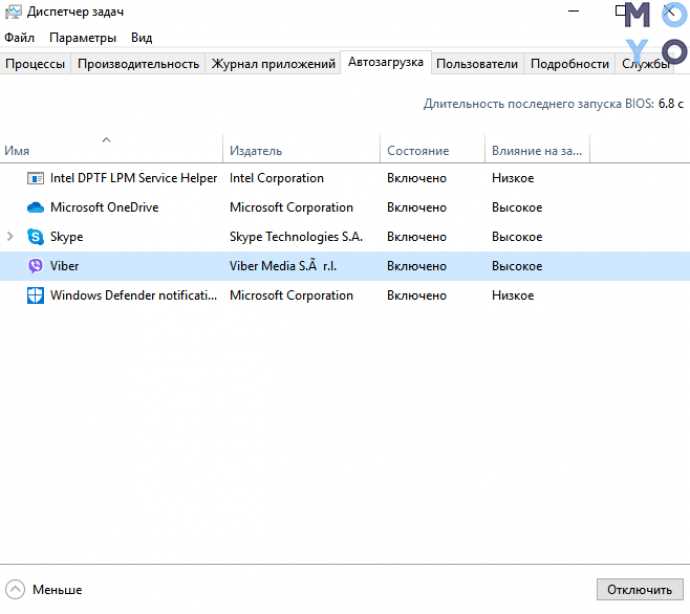Collapse view with the Меньше arrow icon

click(16, 589)
